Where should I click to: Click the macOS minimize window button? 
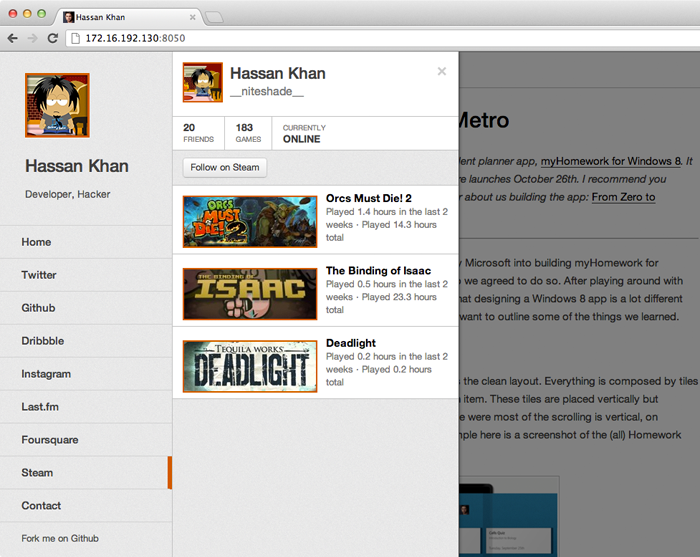tap(27, 13)
